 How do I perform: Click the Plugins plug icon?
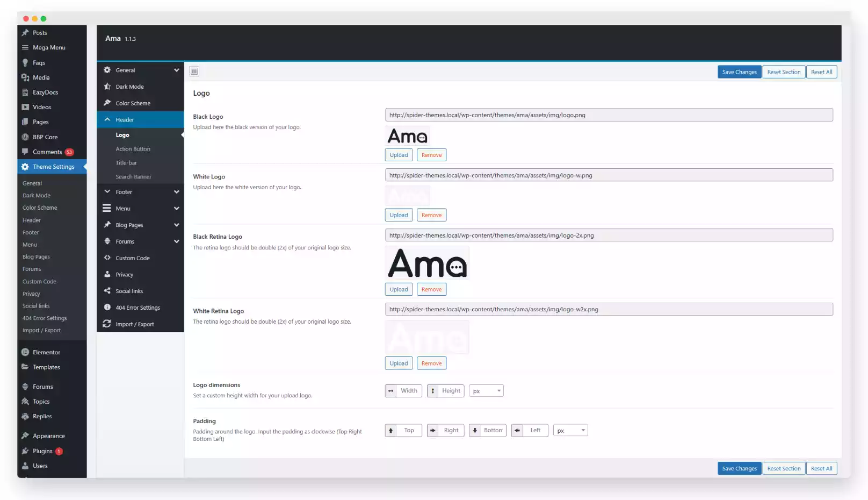coord(25,451)
